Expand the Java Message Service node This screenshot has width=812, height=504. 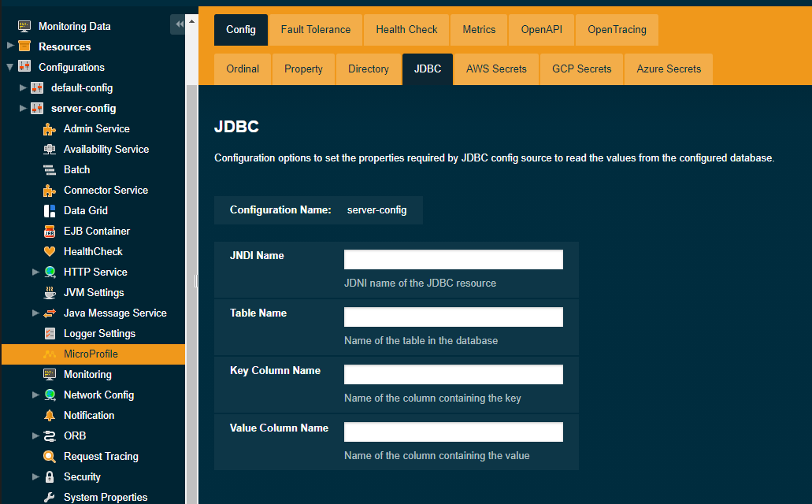click(35, 313)
